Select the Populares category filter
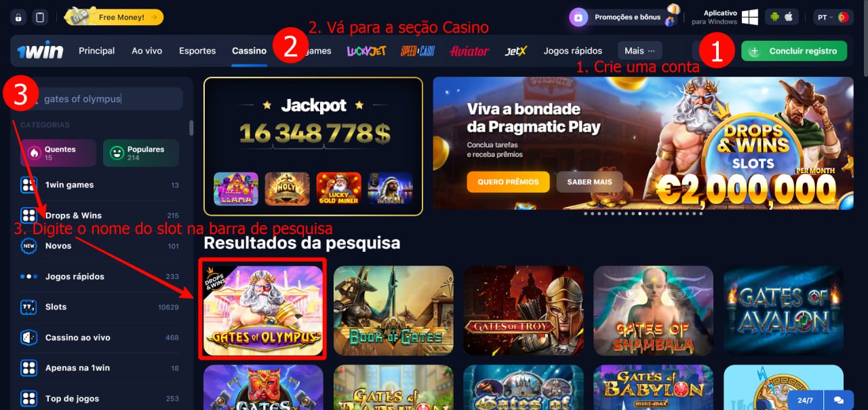The image size is (868, 410). tap(141, 153)
